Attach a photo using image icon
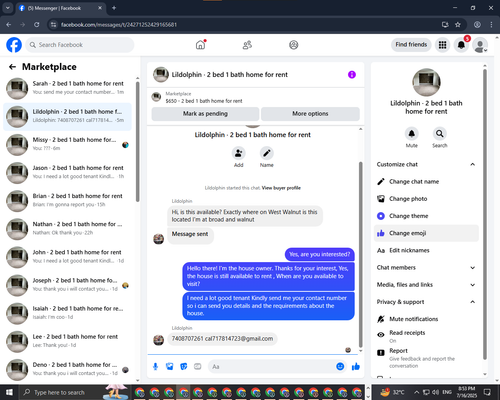 pos(170,367)
